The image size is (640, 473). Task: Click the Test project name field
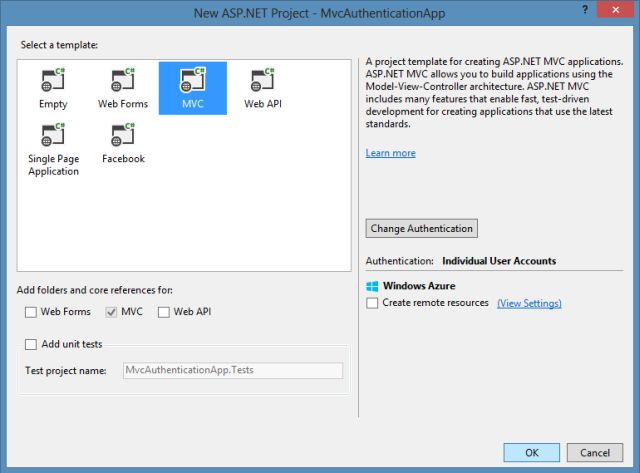click(x=233, y=371)
